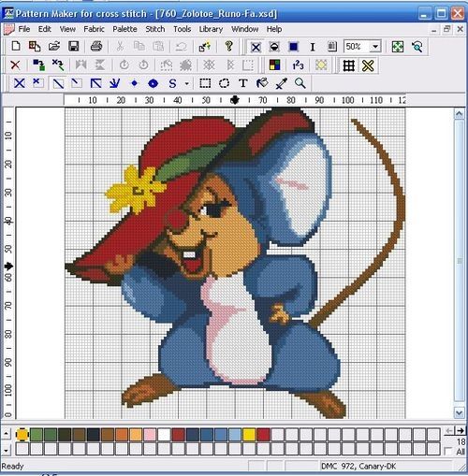This screenshot has width=468, height=476.
Task: Select the small French knot tool
Action: [134, 83]
